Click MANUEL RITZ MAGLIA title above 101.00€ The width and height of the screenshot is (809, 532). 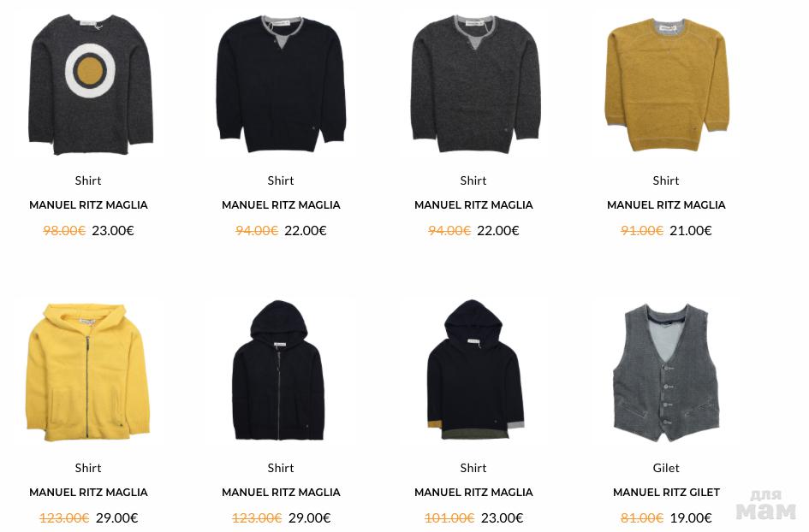point(473,493)
